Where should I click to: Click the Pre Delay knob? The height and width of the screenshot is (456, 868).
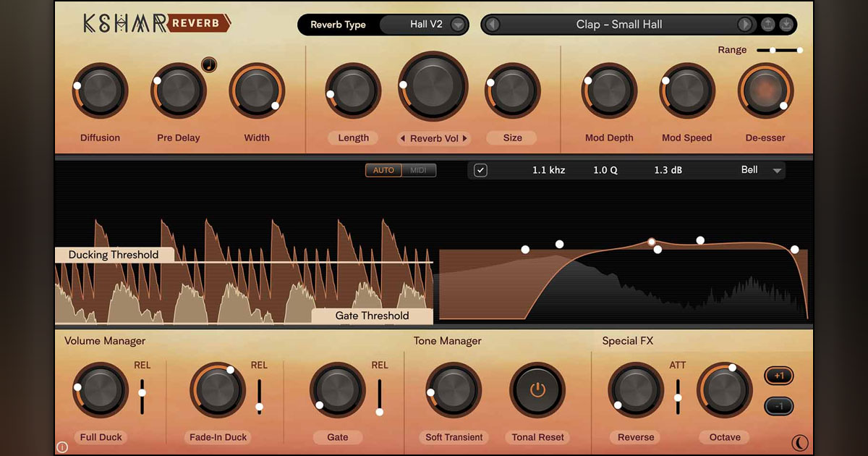[179, 90]
